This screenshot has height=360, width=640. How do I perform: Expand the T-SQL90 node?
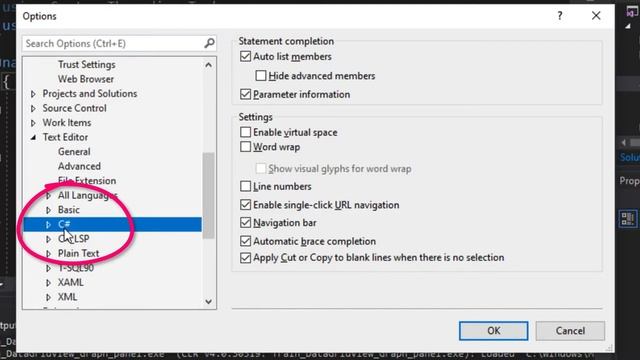pyautogui.click(x=48, y=269)
